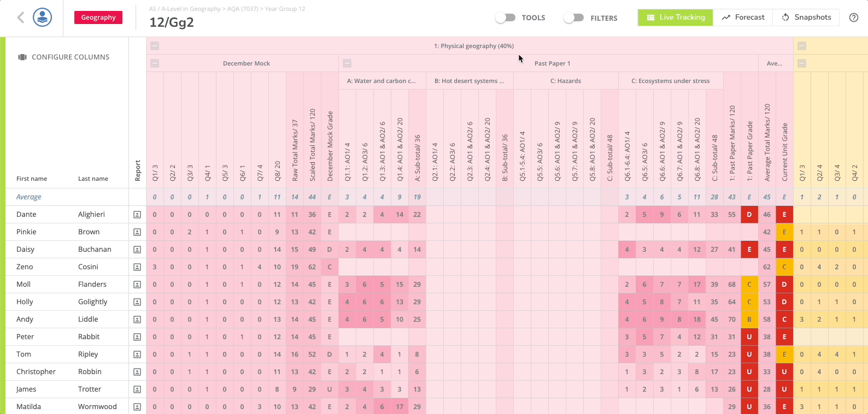
Task: Collapse the Physical geography (40%) section
Action: (155, 46)
